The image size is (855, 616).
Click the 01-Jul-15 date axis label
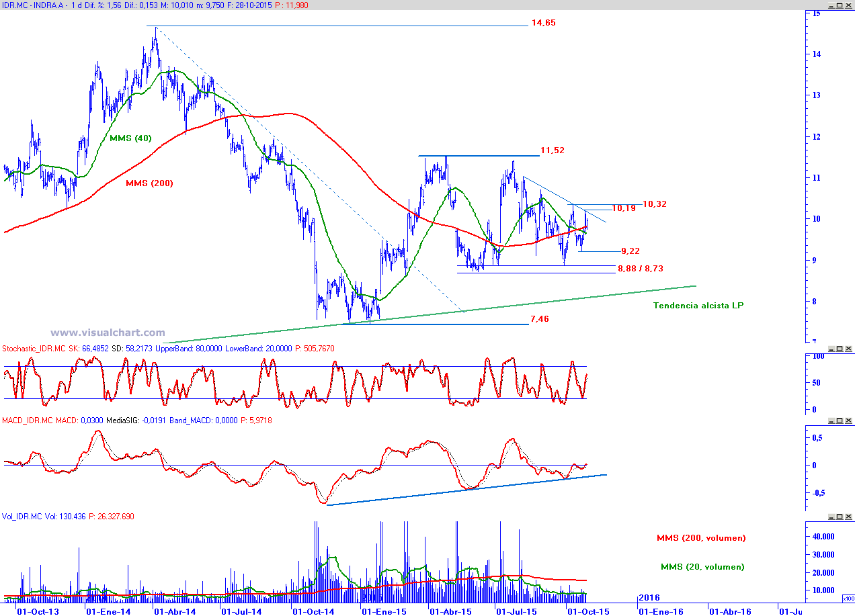coord(516,611)
